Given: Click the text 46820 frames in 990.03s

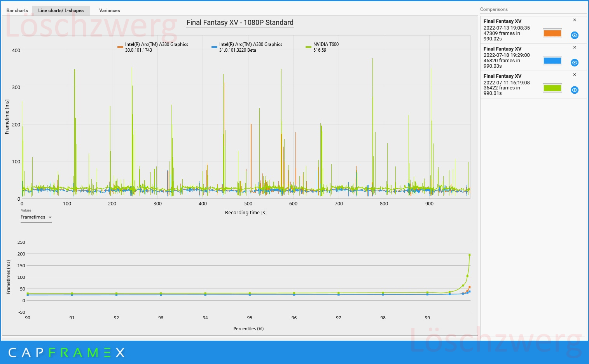Looking at the screenshot, I should 502,63.
